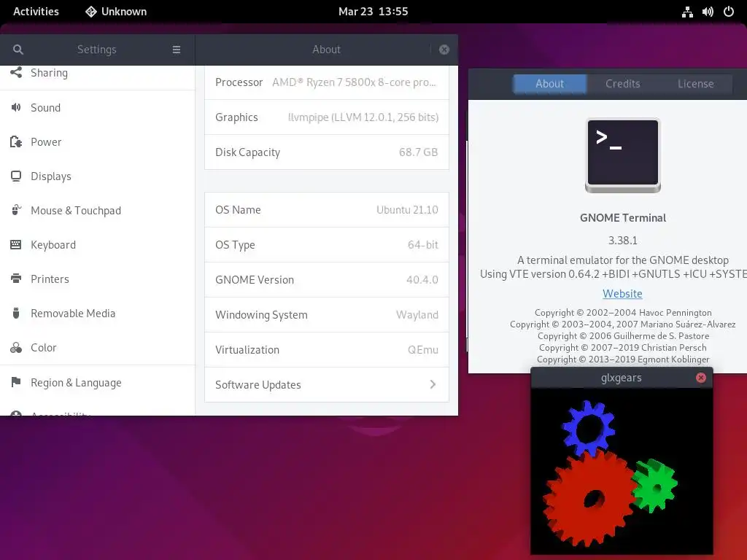
Task: Select Power settings panel
Action: pos(97,142)
